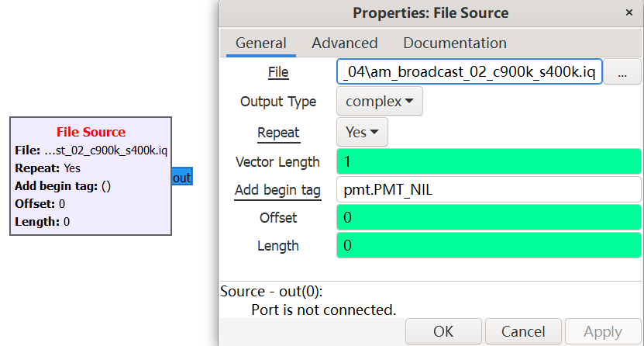Select the Offset value field
644x346 pixels.
click(x=488, y=218)
